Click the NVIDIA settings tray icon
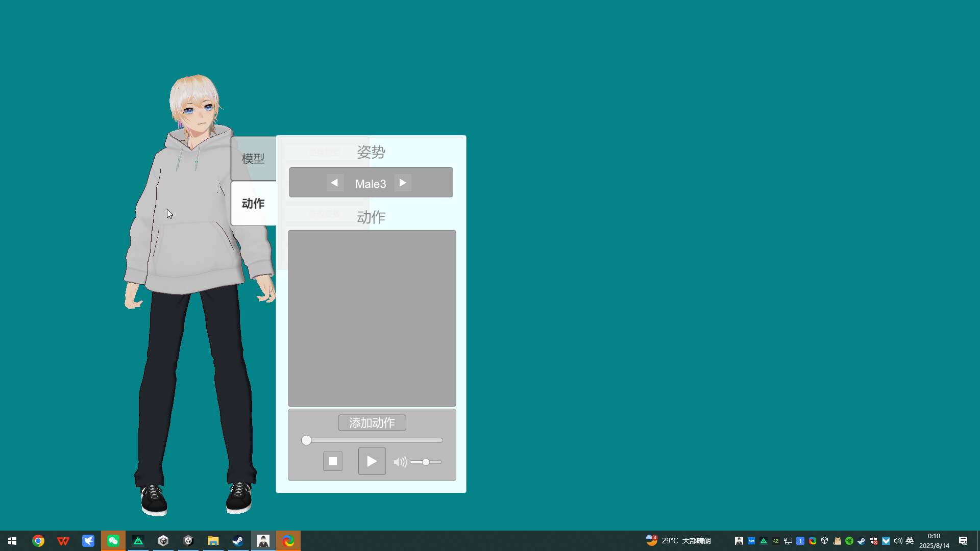Screen dimensions: 980x551 pyautogui.click(x=776, y=540)
